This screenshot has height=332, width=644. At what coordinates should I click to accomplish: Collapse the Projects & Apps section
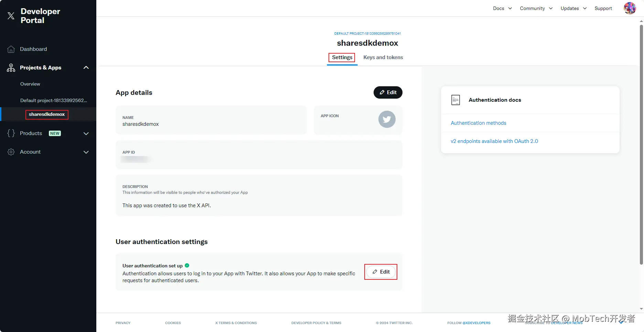[x=86, y=68]
